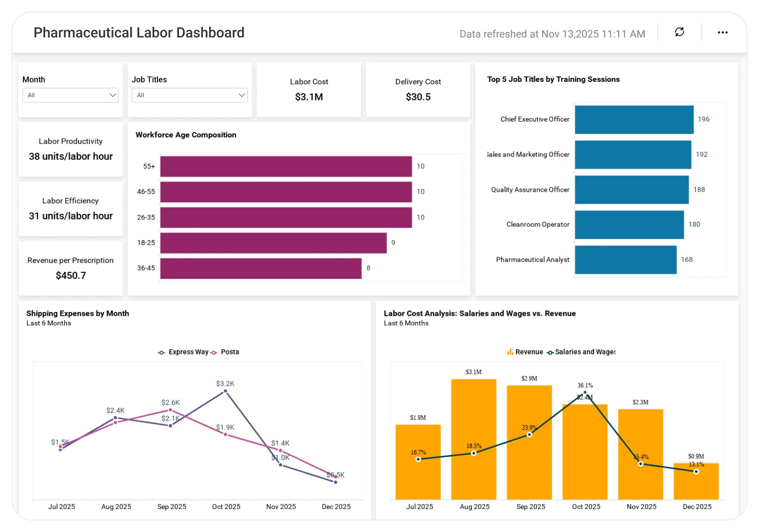Screen dimensions: 759x532
Task: Click the Pharmaceutical Analyst bar
Action: (x=626, y=260)
